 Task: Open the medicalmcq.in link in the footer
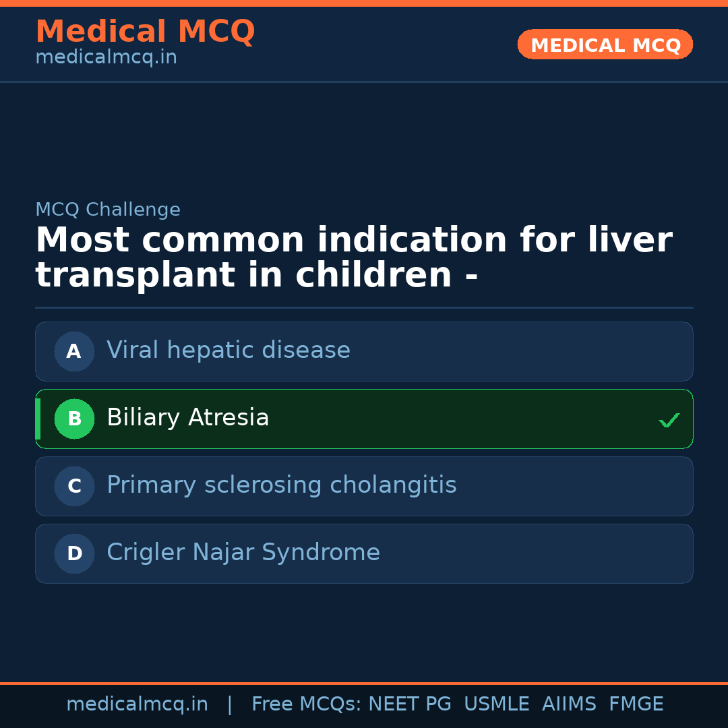137,704
